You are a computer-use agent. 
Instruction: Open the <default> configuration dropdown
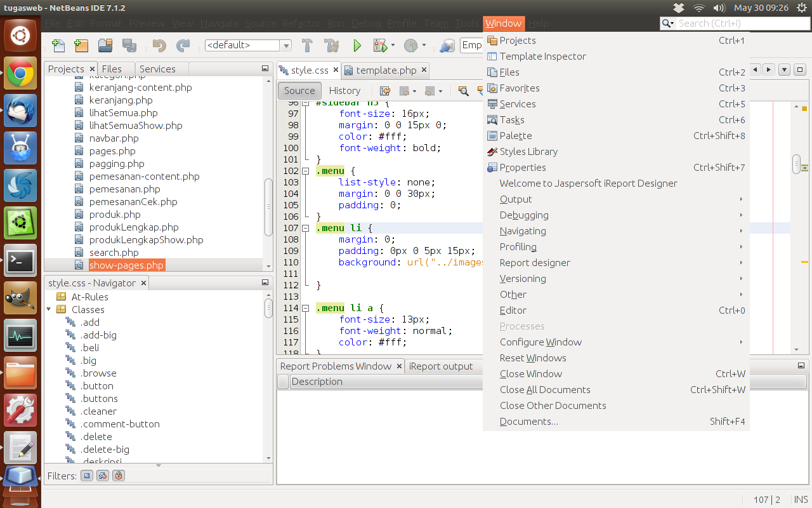tap(285, 45)
